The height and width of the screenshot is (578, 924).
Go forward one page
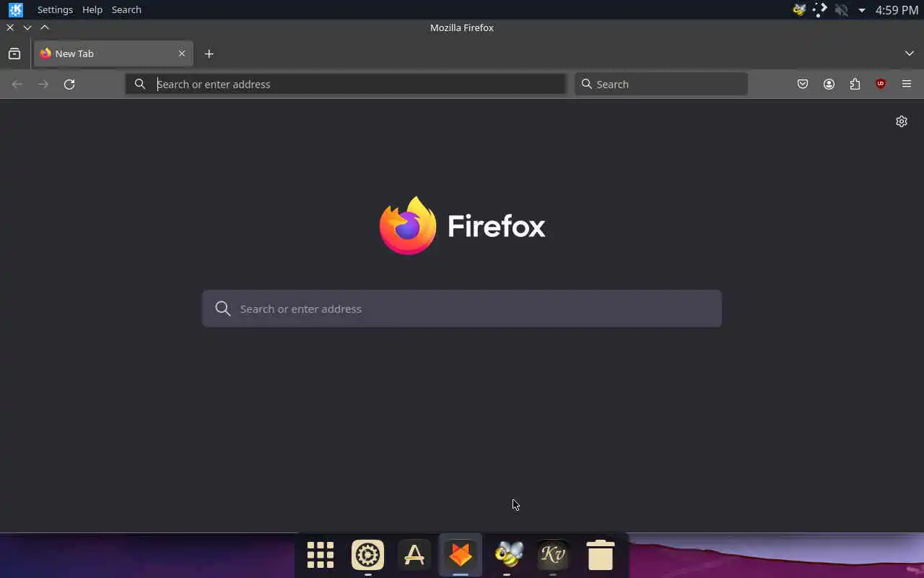(43, 85)
